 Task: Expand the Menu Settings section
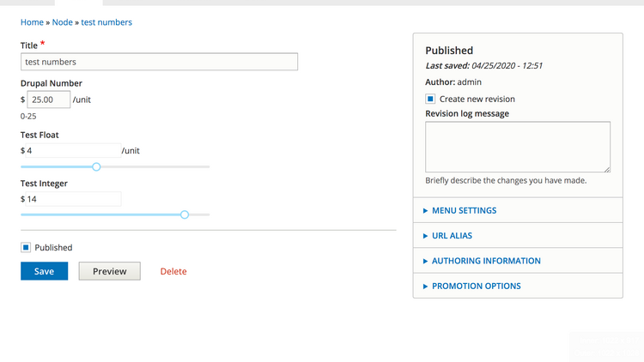[464, 210]
